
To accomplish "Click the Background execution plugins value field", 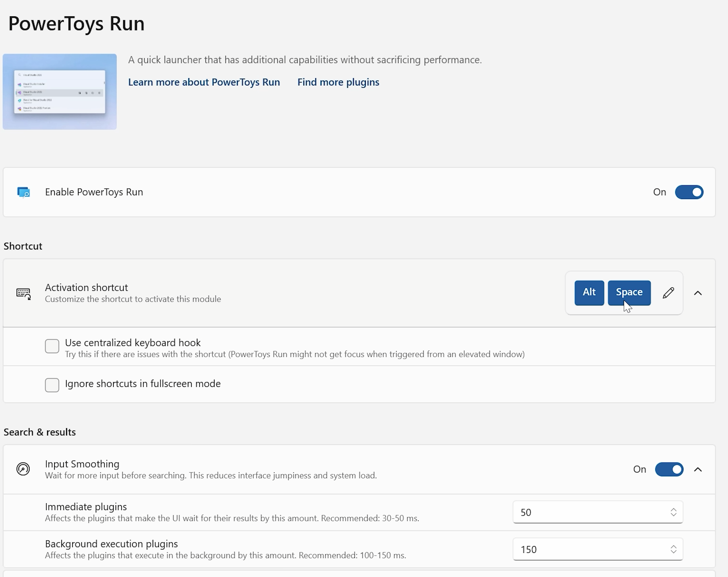I will tap(598, 549).
